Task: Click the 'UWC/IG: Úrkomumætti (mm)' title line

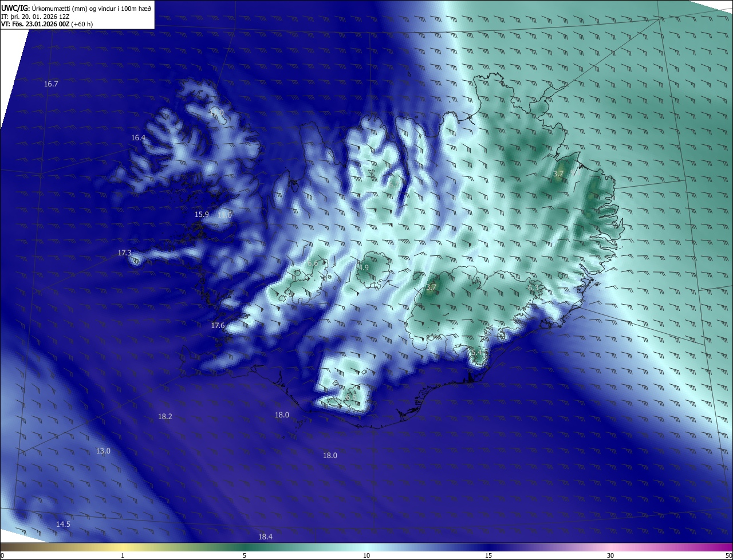Action: [x=76, y=7]
